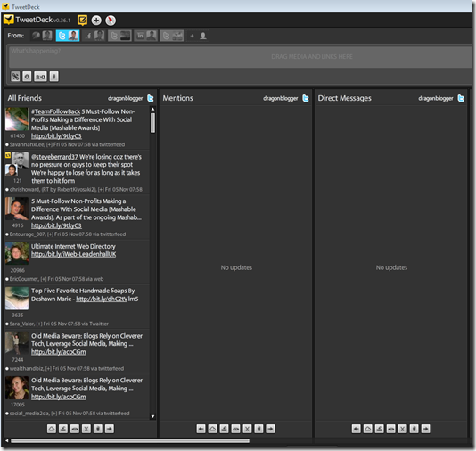Click the cloud icon under Direct Messages

point(368,429)
